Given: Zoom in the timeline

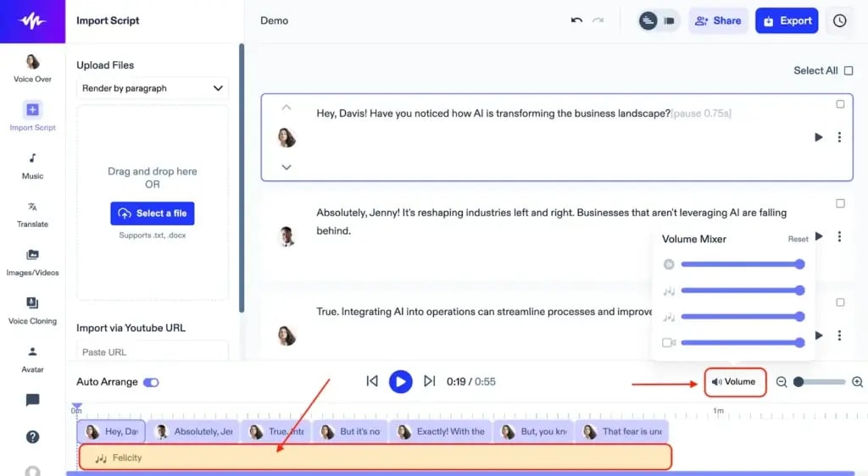Looking at the screenshot, I should [857, 382].
